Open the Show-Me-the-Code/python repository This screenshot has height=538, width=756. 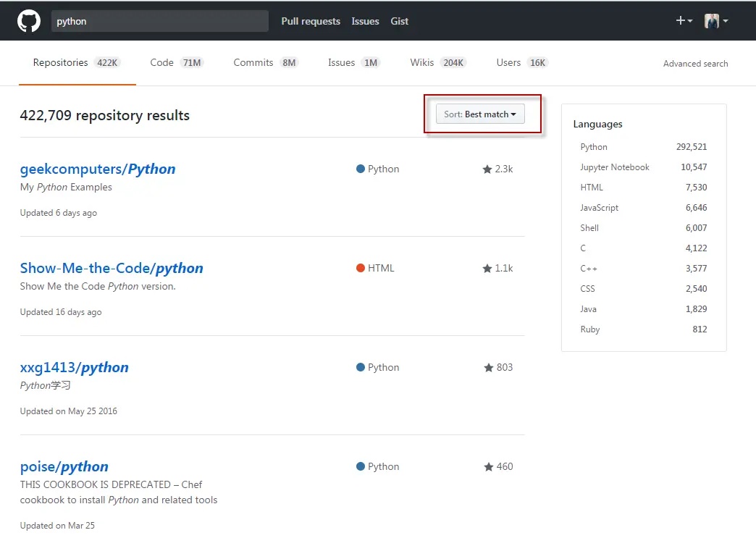pos(112,268)
